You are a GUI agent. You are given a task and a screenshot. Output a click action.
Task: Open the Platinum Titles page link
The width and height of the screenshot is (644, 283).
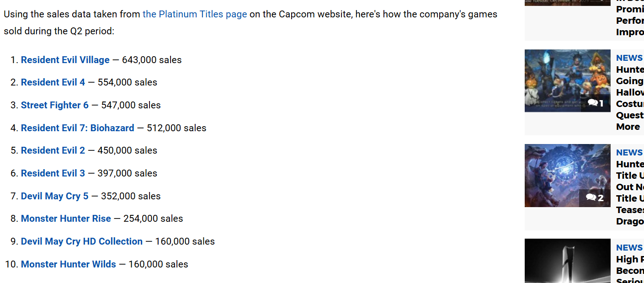point(195,14)
